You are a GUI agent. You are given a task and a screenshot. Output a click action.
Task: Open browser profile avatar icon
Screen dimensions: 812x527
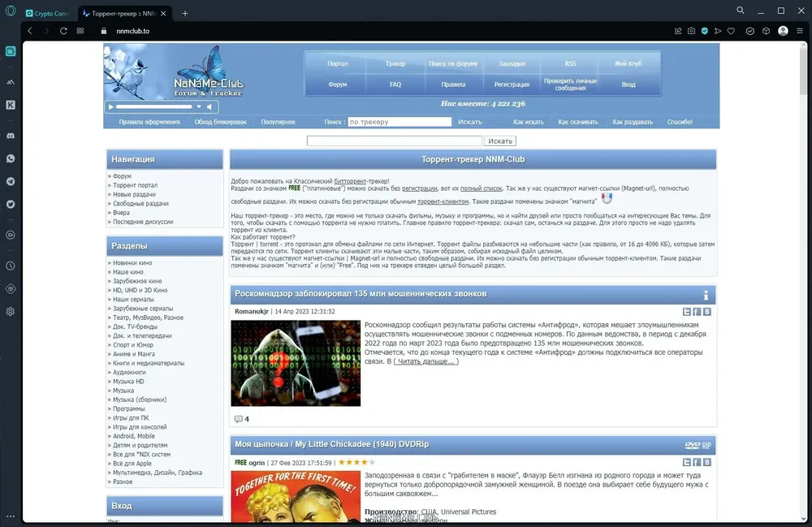783,31
